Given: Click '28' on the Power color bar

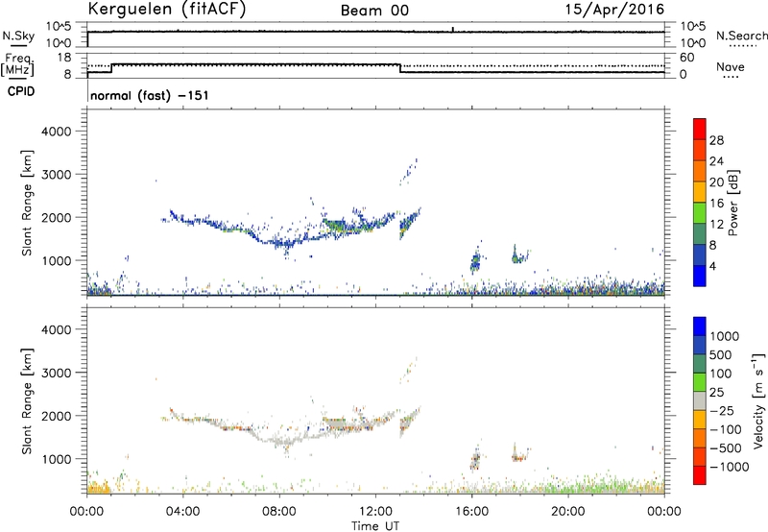Looking at the screenshot, I should click(716, 140).
